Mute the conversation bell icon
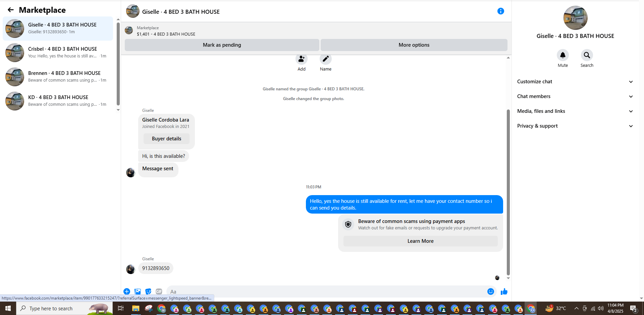This screenshot has height=315, width=644. (x=563, y=55)
